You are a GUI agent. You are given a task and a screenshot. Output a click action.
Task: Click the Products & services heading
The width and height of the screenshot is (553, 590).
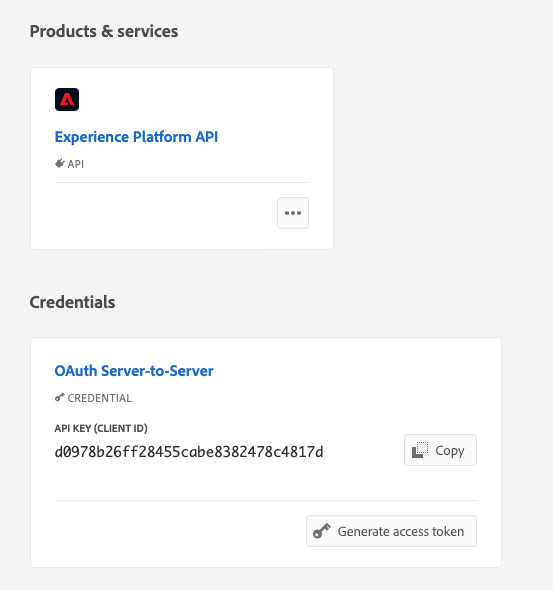(104, 31)
